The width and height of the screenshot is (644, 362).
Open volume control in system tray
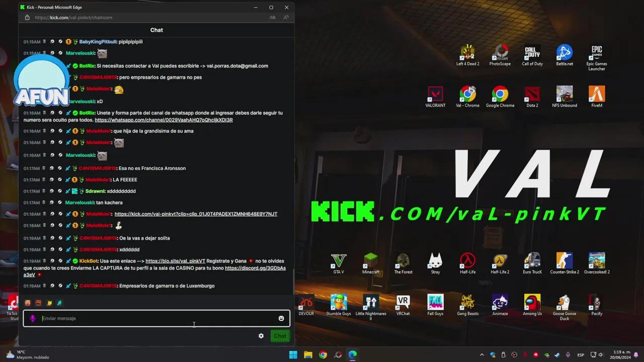click(602, 355)
